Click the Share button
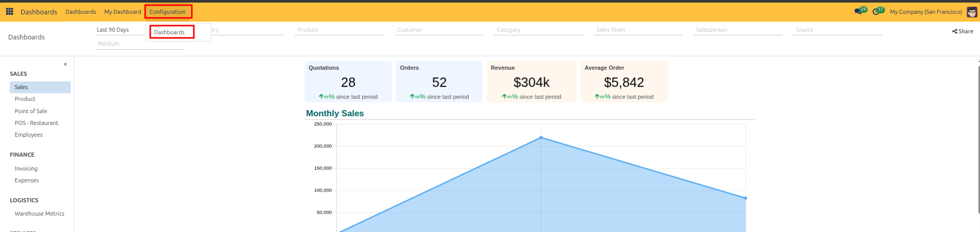The height and width of the screenshot is (232, 980). [963, 31]
